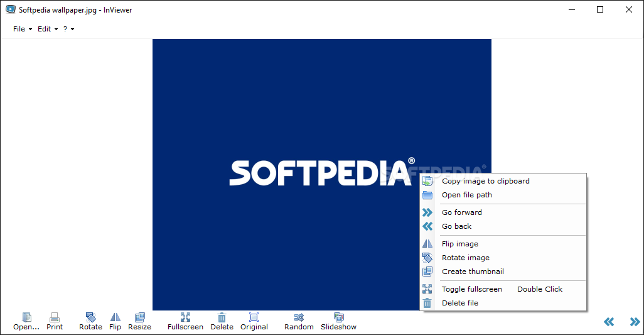The height and width of the screenshot is (335, 644).
Task: Choose Create thumbnail in context menu
Action: pyautogui.click(x=504, y=272)
